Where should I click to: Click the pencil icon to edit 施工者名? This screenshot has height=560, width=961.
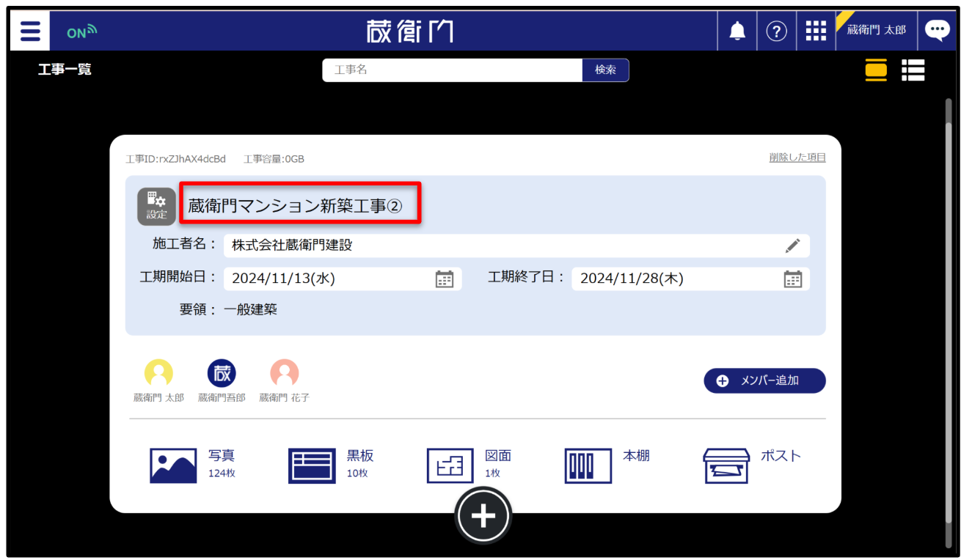tap(792, 246)
